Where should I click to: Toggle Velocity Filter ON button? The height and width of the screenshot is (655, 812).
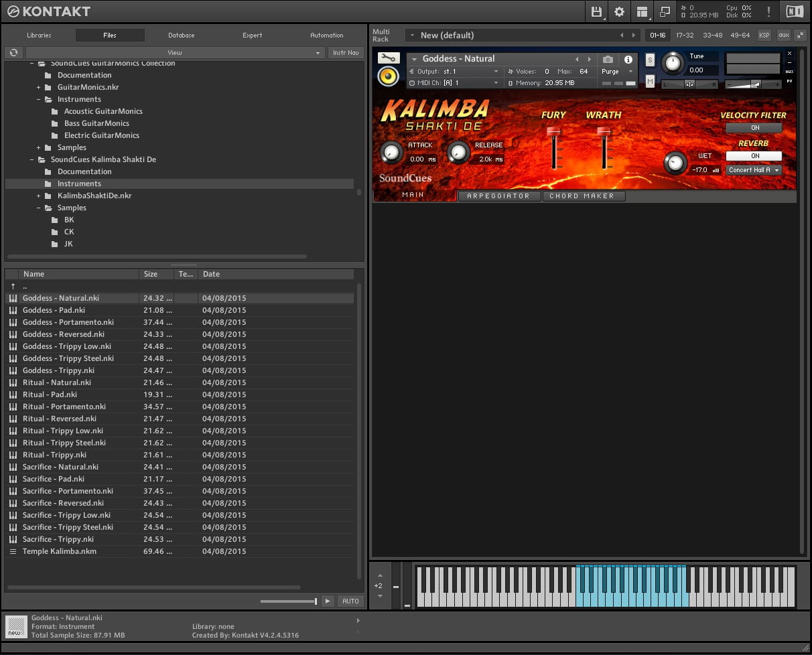(754, 128)
